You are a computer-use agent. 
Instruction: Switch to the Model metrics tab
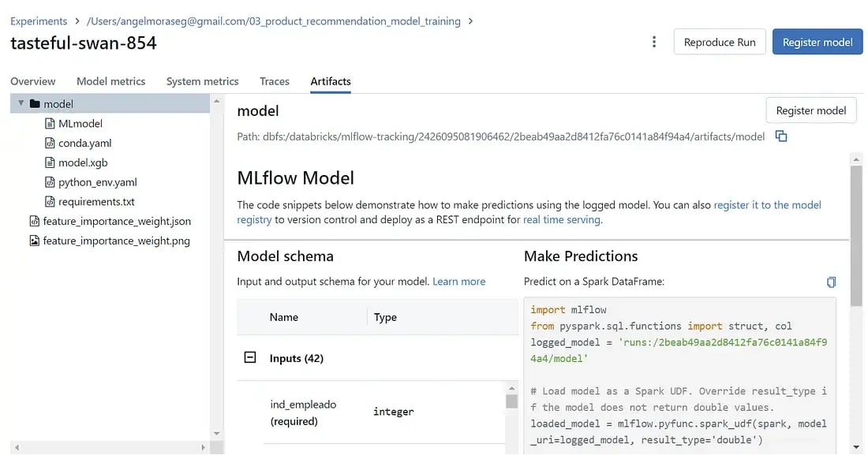(x=110, y=81)
